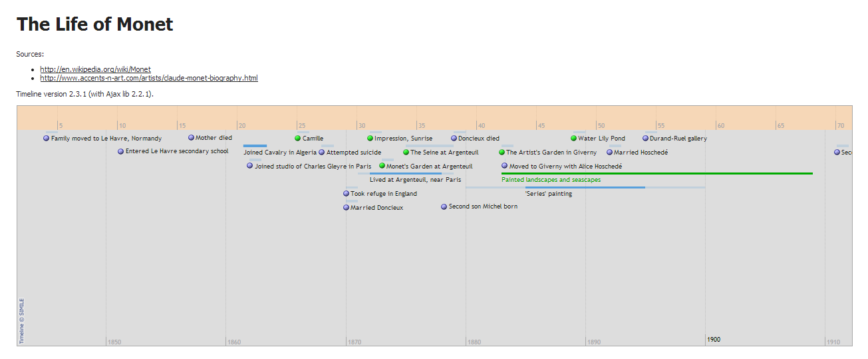This screenshot has width=868, height=359.
Task: Open the accents-n-art Monet biography link
Action: (148, 78)
